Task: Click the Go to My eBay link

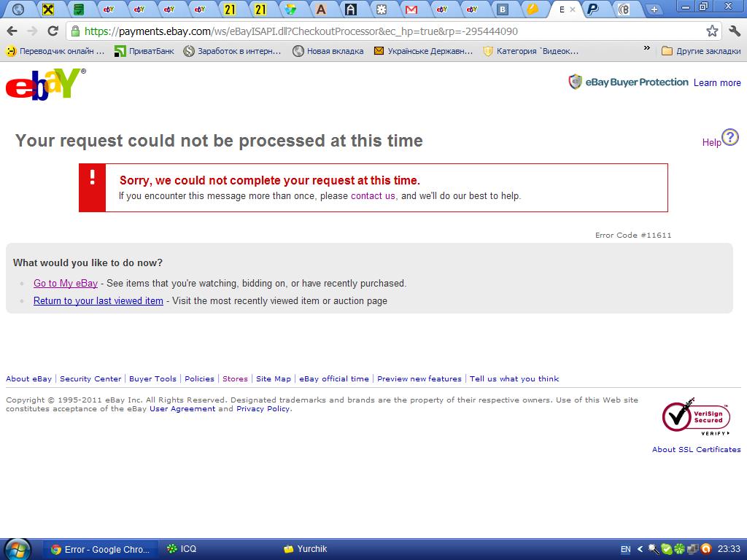Action: pyautogui.click(x=65, y=284)
